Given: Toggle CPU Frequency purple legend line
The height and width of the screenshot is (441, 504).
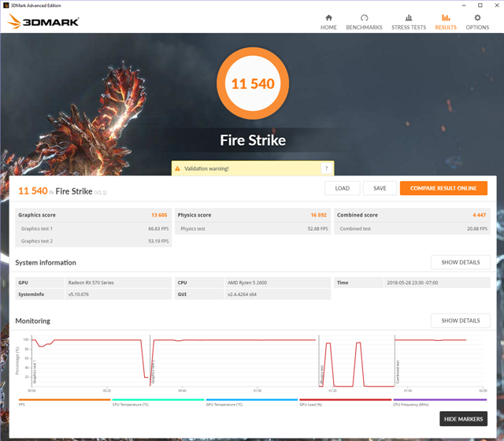Looking at the screenshot, I should 439,400.
